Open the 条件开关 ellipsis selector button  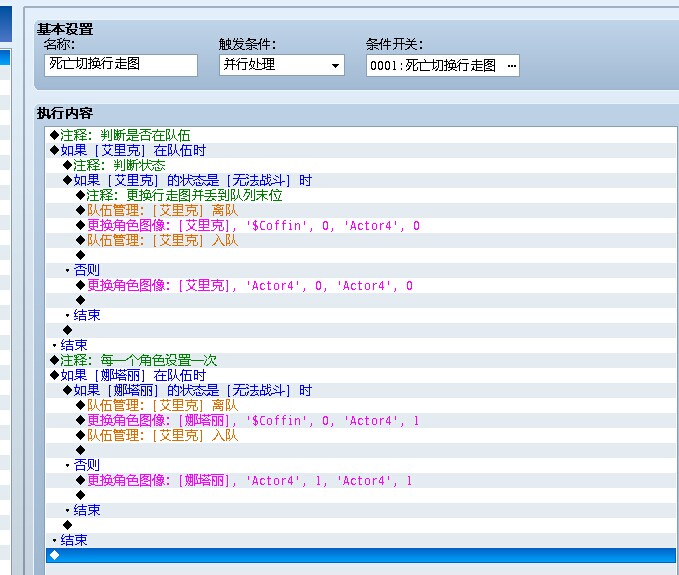[511, 66]
